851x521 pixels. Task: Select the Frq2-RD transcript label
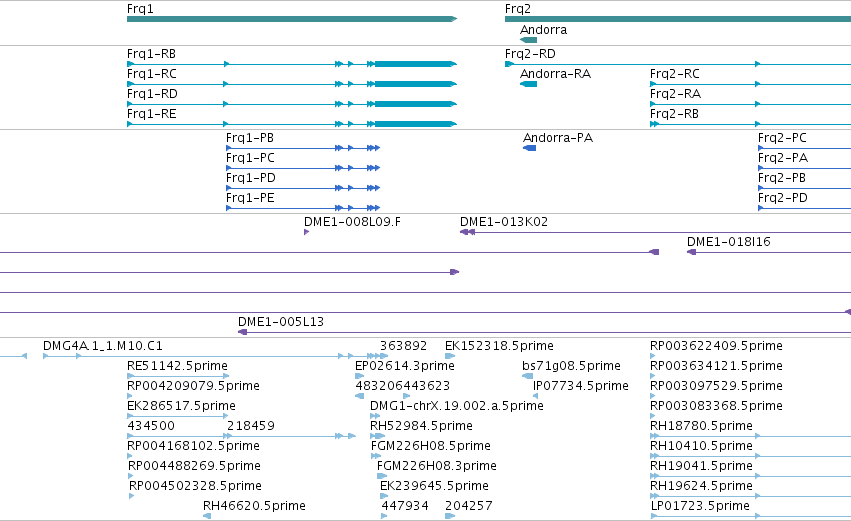click(530, 54)
